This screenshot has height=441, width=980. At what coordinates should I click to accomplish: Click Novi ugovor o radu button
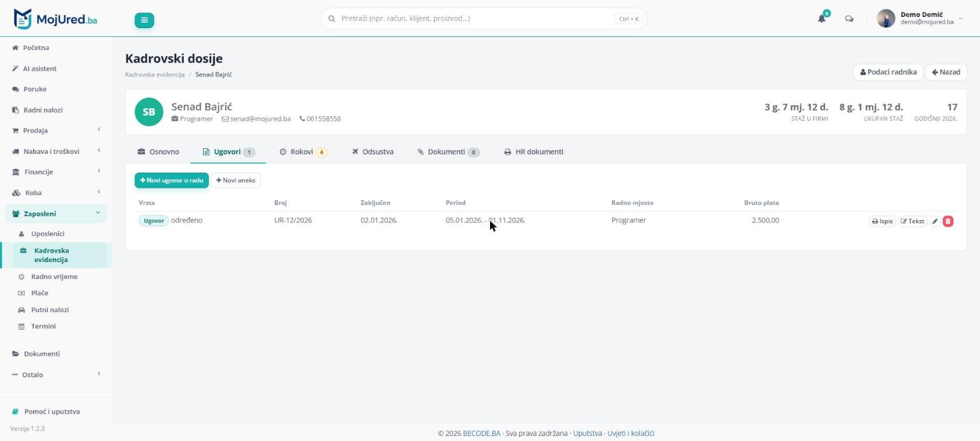(172, 180)
